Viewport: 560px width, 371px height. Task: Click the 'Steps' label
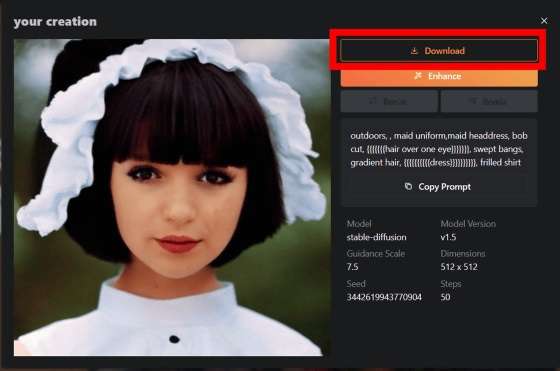point(451,284)
